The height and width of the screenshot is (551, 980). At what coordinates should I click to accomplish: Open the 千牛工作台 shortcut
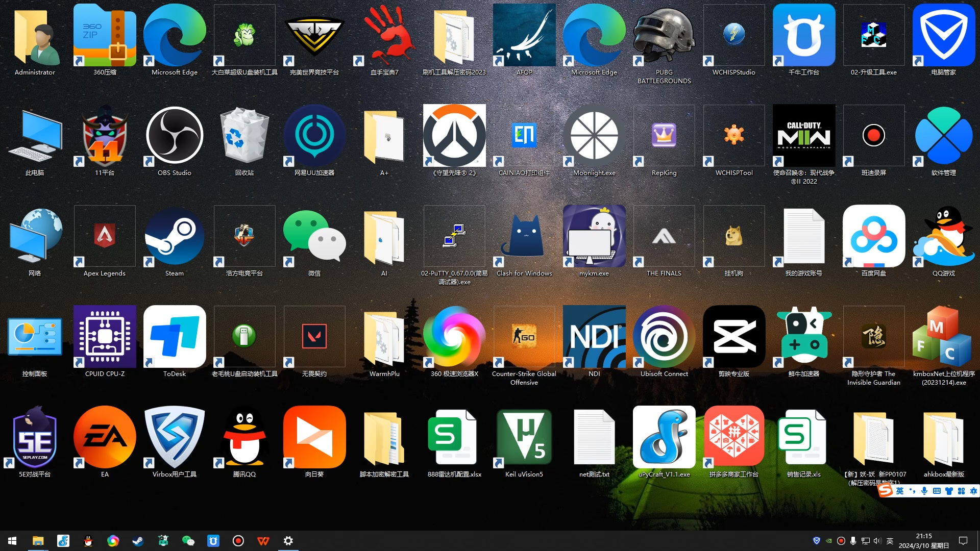(804, 40)
